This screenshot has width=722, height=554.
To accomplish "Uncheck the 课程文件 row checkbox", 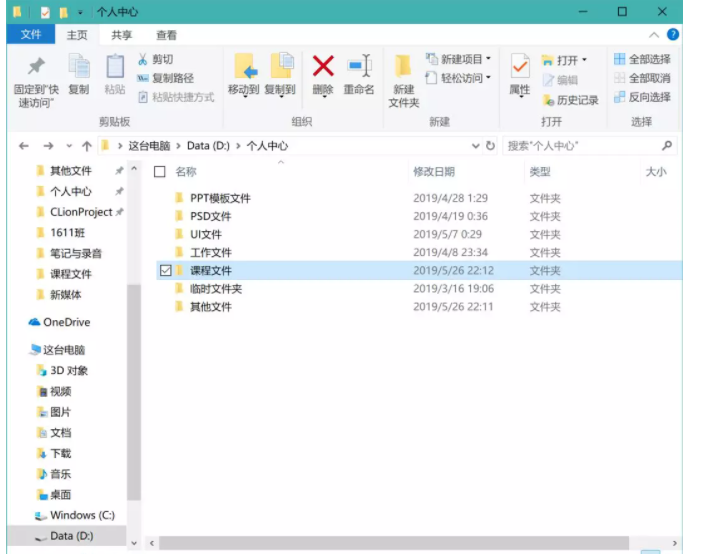I will 166,270.
